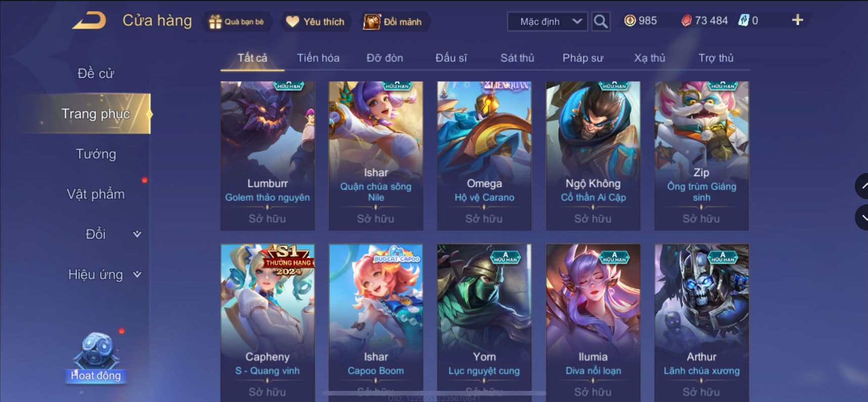Viewport: 868px width, 402px height.
Task: Click the gift icon for Quà bạn bè
Action: point(215,22)
